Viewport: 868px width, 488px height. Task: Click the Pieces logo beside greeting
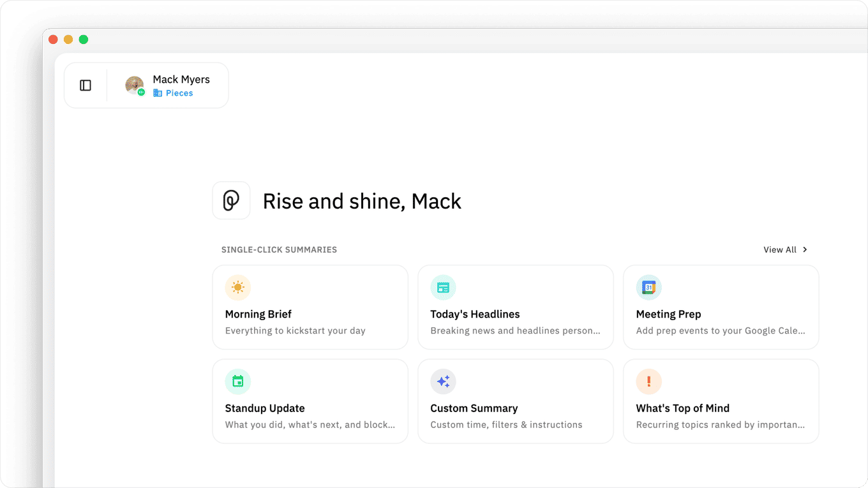(x=231, y=201)
